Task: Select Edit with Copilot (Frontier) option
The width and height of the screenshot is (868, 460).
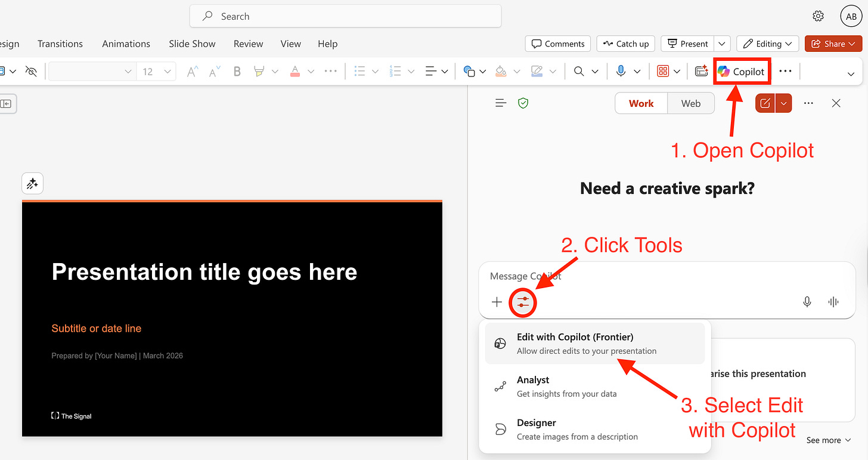Action: 595,344
